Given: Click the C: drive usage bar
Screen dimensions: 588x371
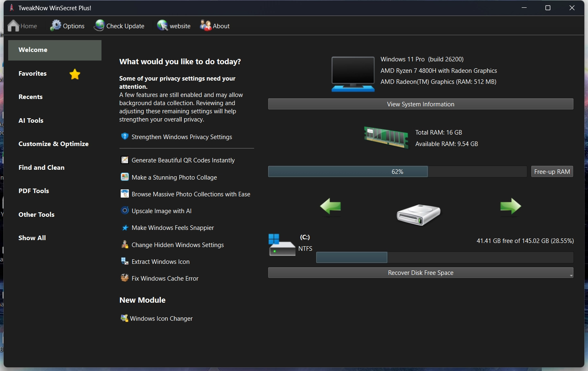Looking at the screenshot, I should coord(444,257).
